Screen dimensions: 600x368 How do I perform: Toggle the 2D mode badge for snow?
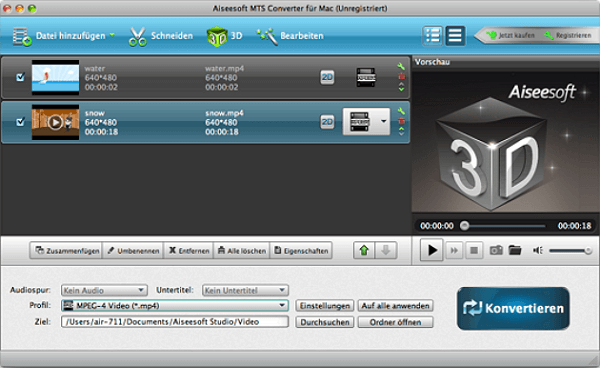click(327, 122)
